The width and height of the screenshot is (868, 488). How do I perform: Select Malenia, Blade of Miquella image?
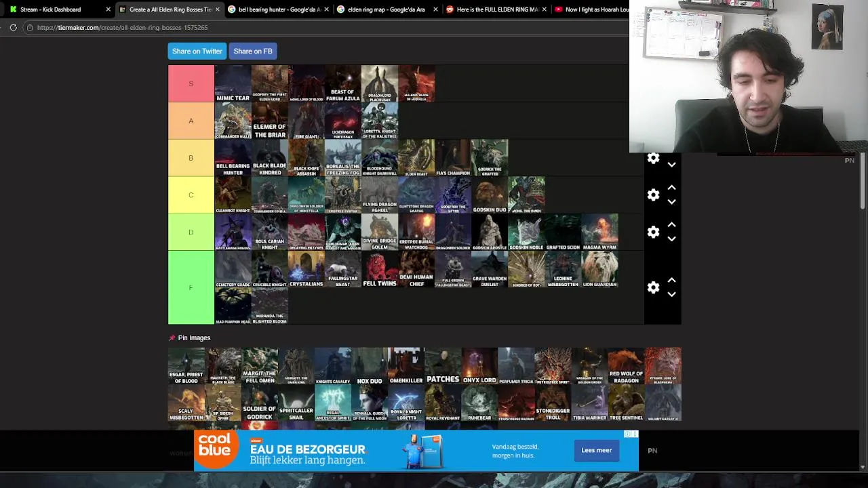[416, 83]
